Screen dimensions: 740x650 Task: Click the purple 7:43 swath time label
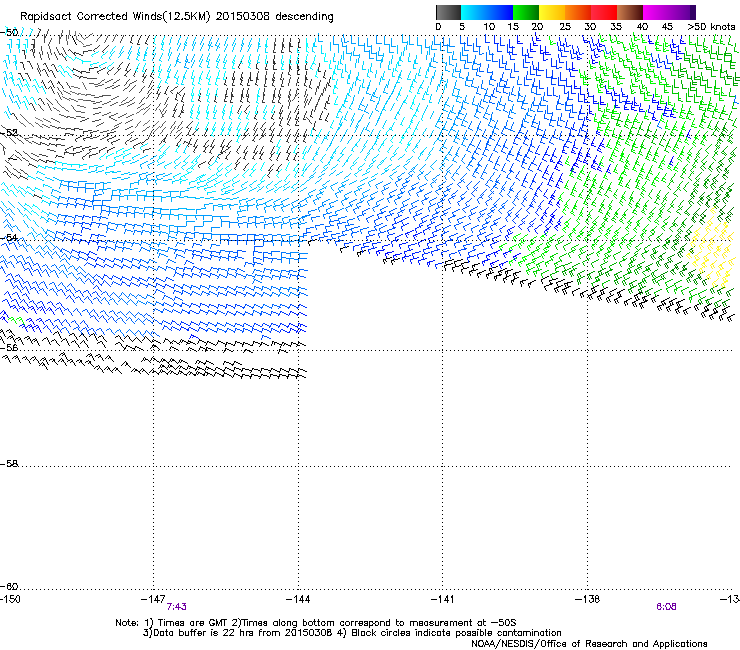177,607
